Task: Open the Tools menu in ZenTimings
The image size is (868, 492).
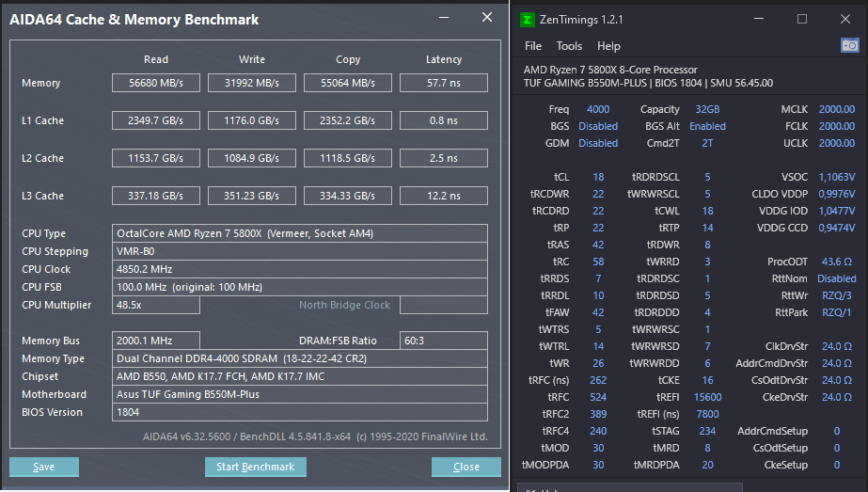Action: pyautogui.click(x=569, y=46)
